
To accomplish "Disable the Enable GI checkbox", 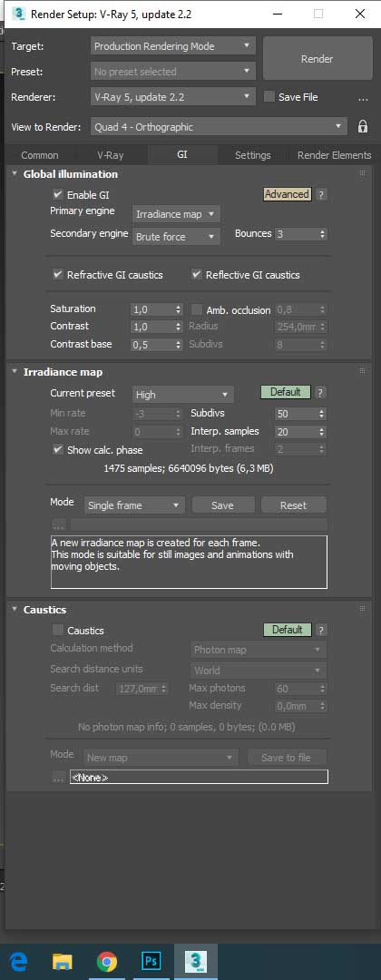I will [58, 195].
